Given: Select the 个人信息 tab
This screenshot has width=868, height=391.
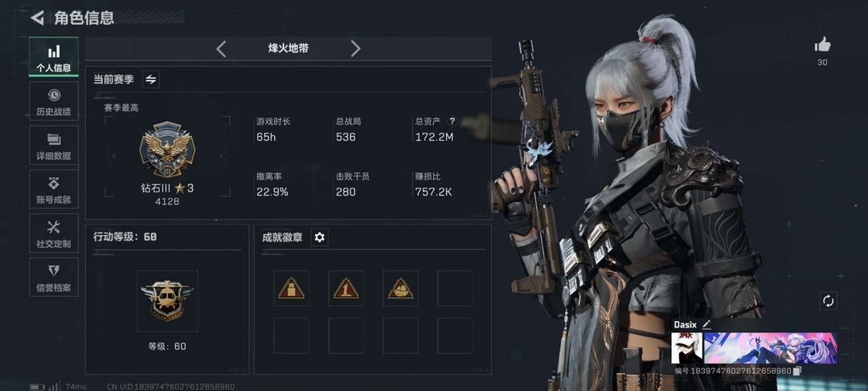Looking at the screenshot, I should [54, 57].
